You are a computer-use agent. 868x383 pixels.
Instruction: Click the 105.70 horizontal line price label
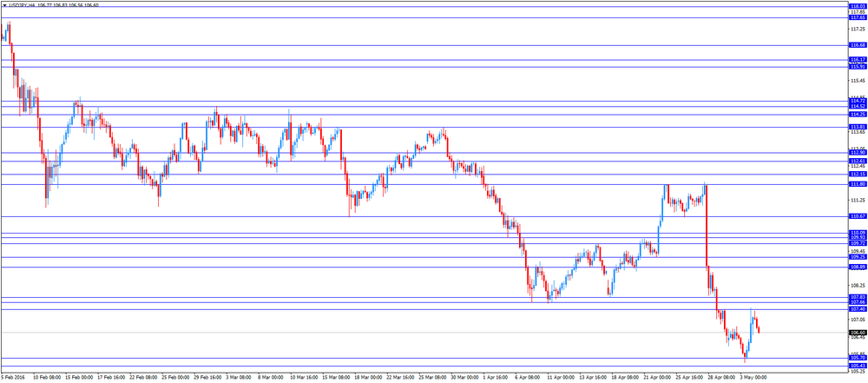click(x=858, y=358)
